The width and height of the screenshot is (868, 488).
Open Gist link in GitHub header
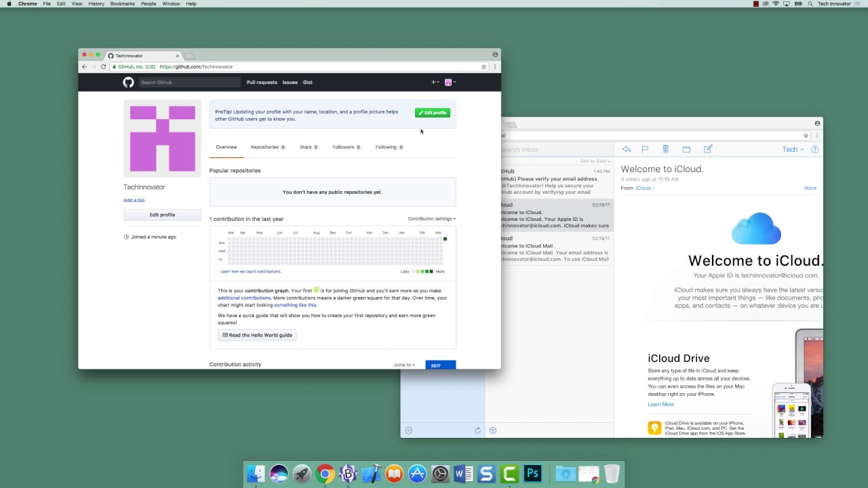click(308, 82)
